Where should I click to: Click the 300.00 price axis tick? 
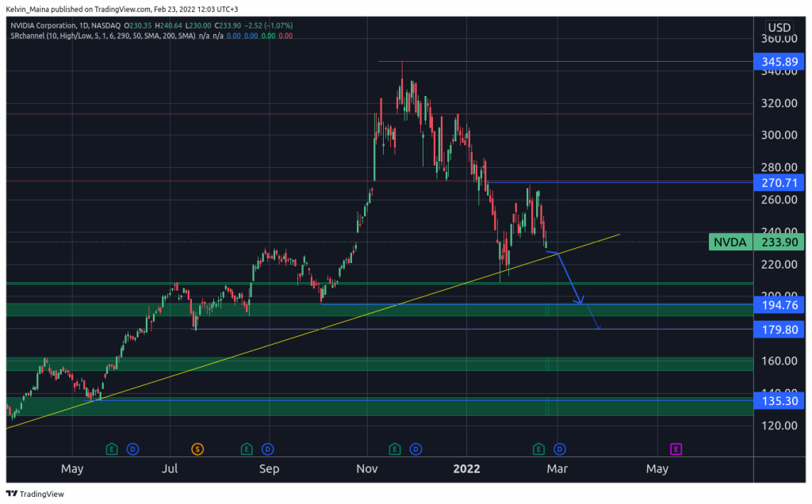779,135
